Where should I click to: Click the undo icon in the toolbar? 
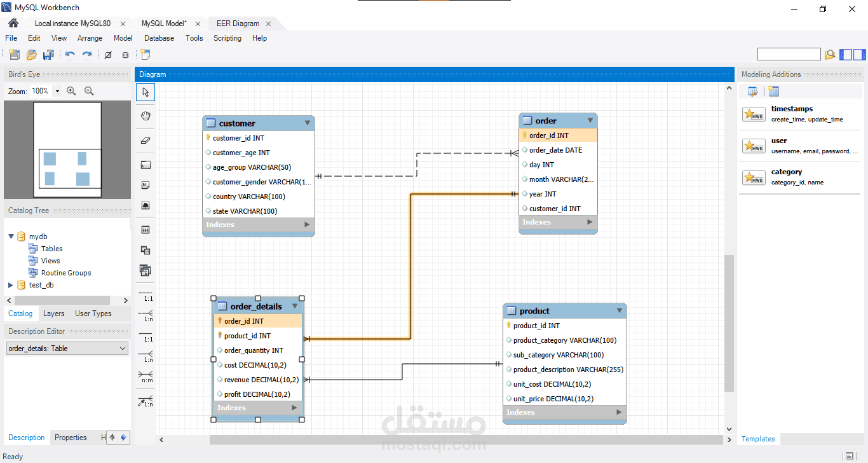pos(70,54)
